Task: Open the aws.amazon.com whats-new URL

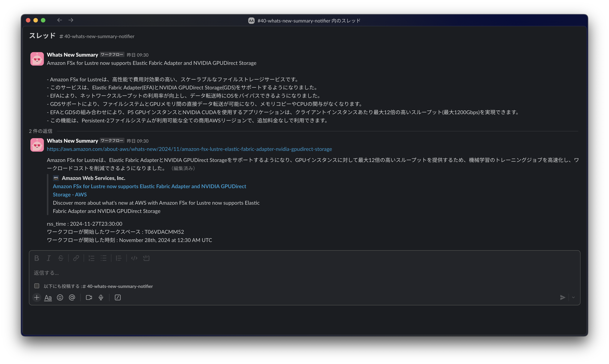Action: pos(189,149)
